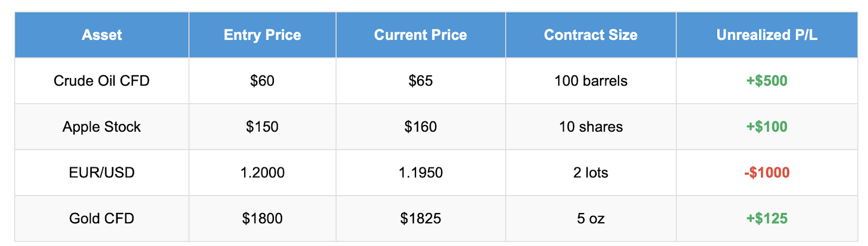Select the EUR/USD asset cell
868x246 pixels.
(101, 173)
